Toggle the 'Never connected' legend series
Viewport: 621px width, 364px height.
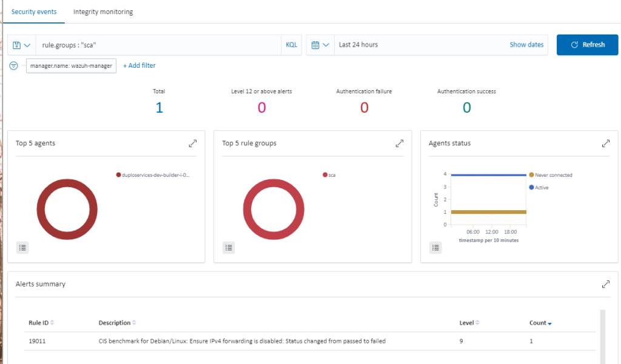click(553, 175)
